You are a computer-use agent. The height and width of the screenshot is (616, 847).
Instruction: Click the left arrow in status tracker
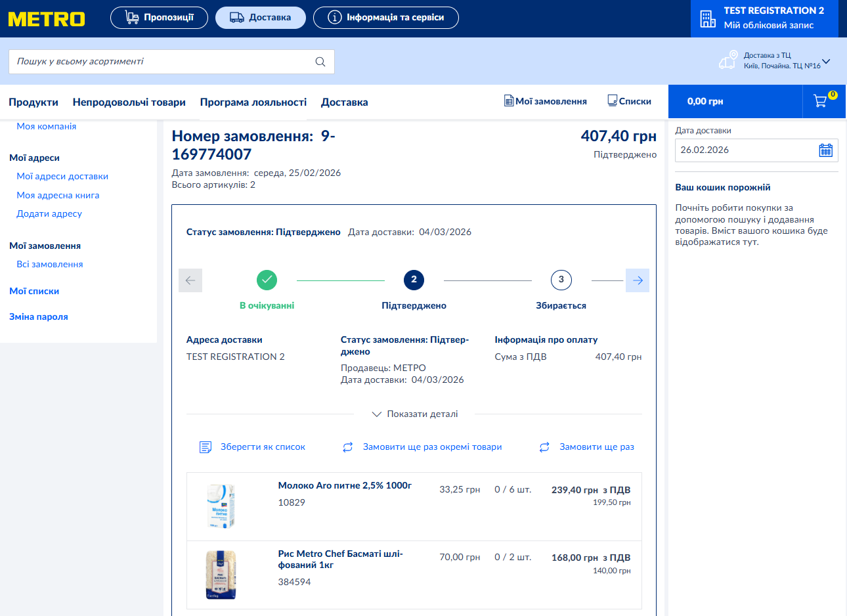coord(190,280)
